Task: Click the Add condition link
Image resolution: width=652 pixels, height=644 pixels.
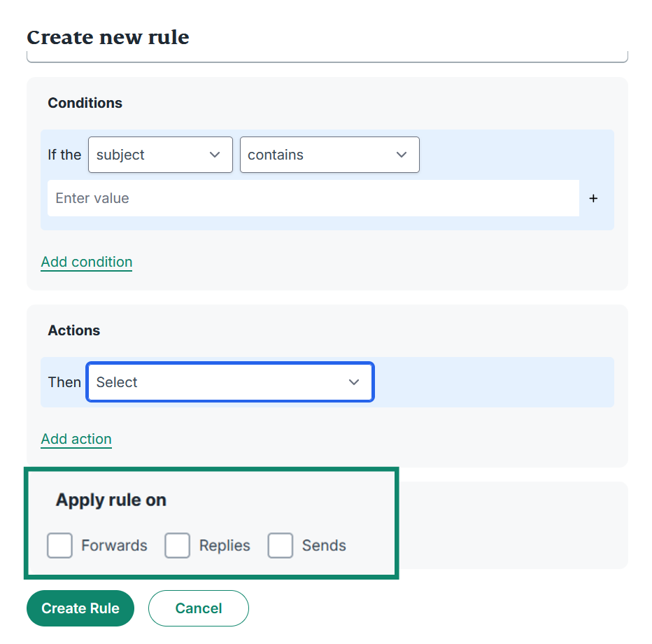Action: 87,262
